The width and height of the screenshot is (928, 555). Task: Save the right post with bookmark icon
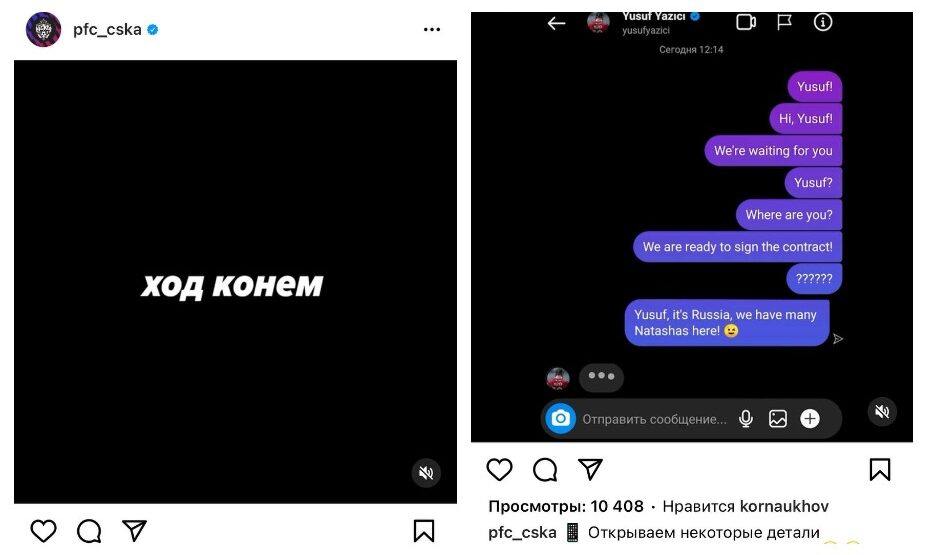pyautogui.click(x=880, y=470)
